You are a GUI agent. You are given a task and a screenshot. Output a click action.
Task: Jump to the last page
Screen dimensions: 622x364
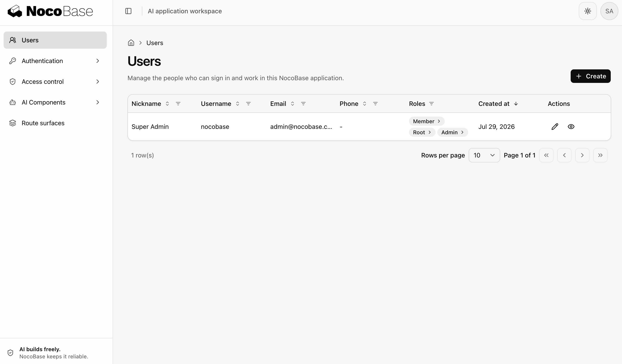600,155
